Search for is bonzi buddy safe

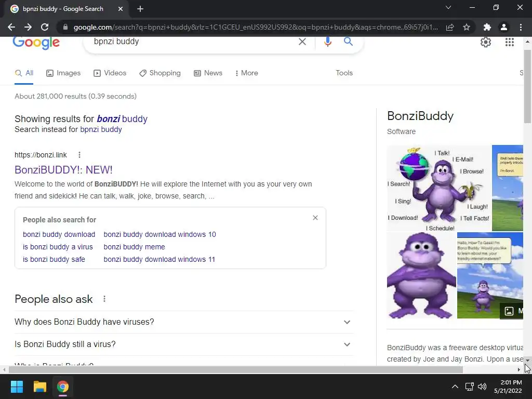[54, 260]
